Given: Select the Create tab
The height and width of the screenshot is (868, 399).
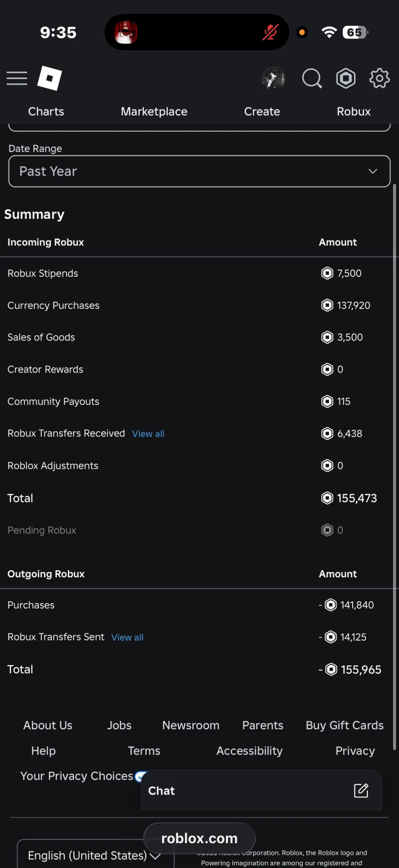Looking at the screenshot, I should click(x=262, y=112).
